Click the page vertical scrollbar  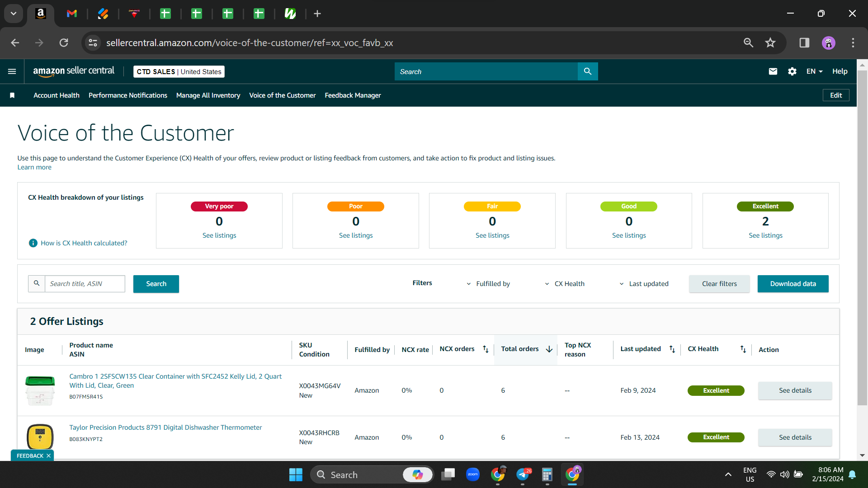(862, 238)
